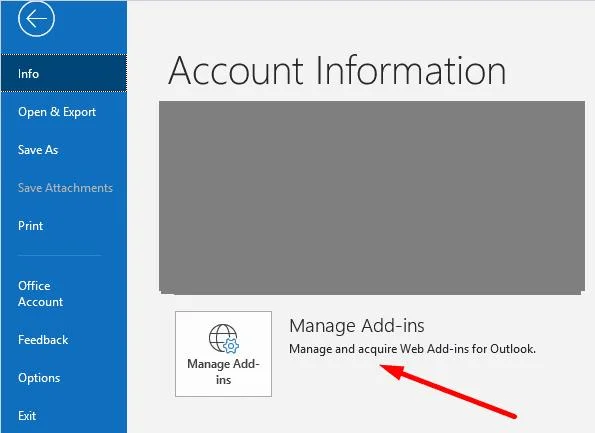Select the Info tab in sidebar
Screen dimensions: 595x433
[x=64, y=73]
